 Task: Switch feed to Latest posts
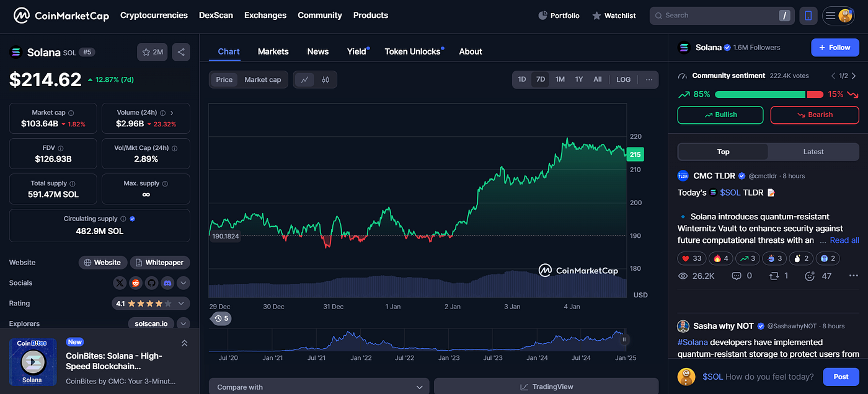coord(813,152)
